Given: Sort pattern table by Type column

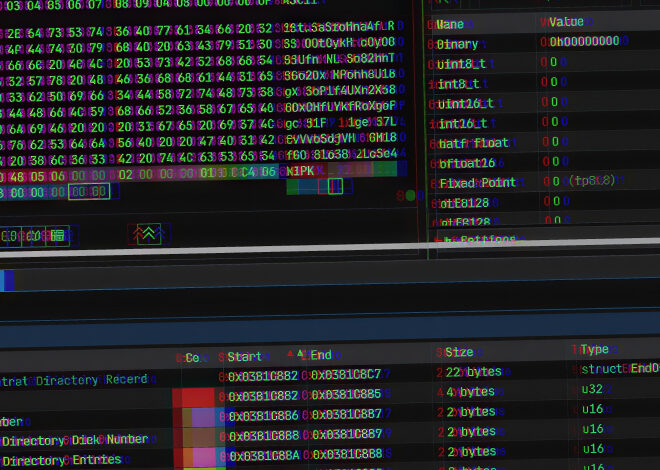Looking at the screenshot, I should click(594, 349).
